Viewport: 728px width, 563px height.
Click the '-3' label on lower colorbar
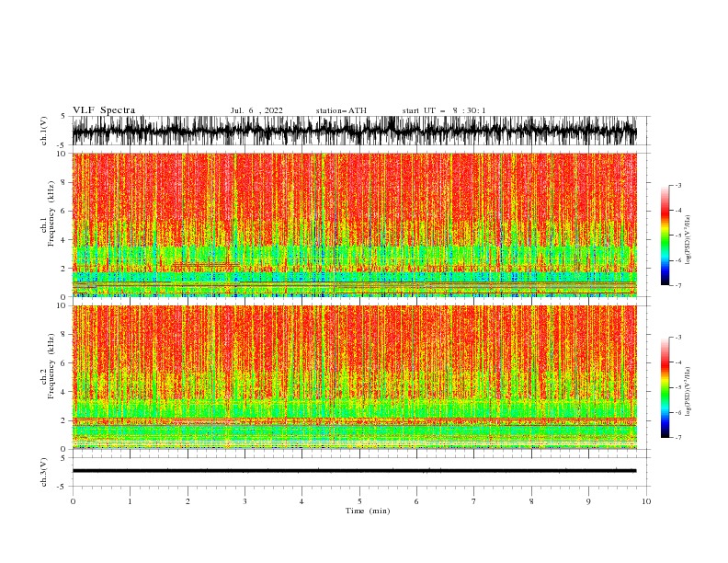[677, 338]
